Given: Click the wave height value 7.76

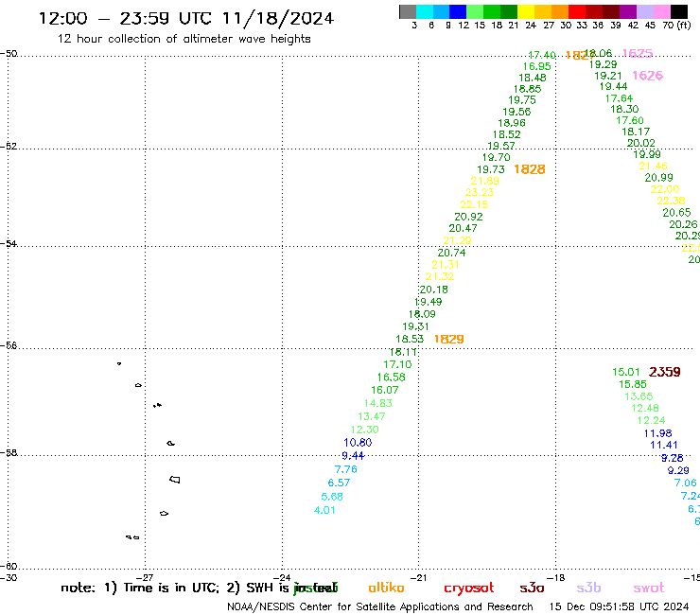Looking at the screenshot, I should click(x=346, y=469).
